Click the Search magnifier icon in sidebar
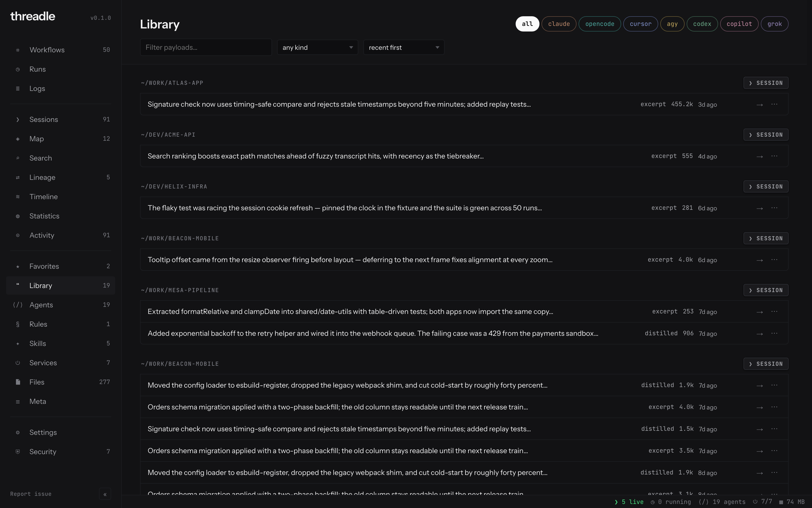812x508 pixels. click(x=18, y=158)
